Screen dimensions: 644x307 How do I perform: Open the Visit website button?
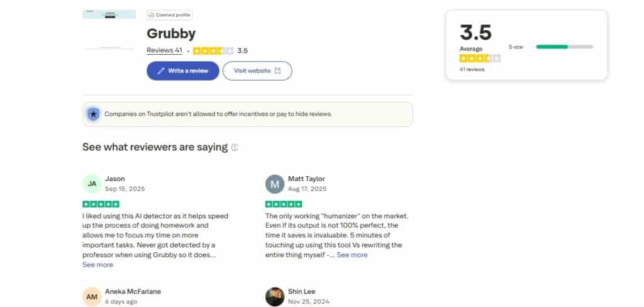(257, 71)
